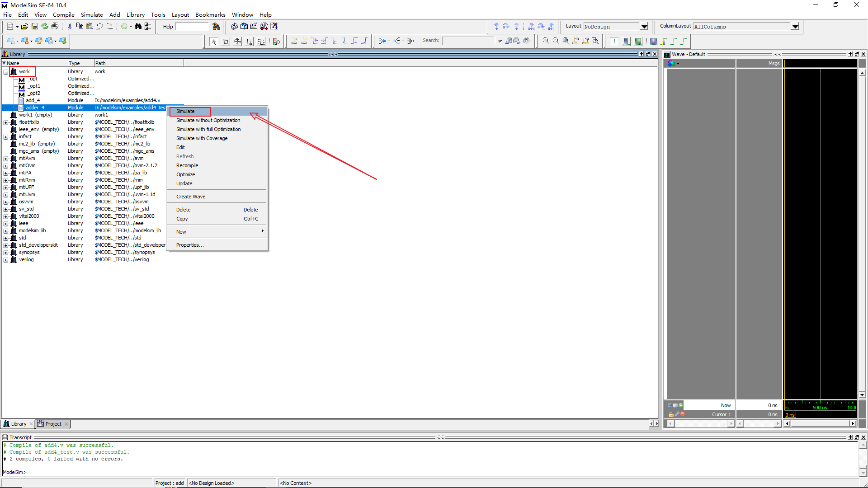The height and width of the screenshot is (488, 868).
Task: Toggle Pan Mode crossed-arrows button
Action: (237, 42)
